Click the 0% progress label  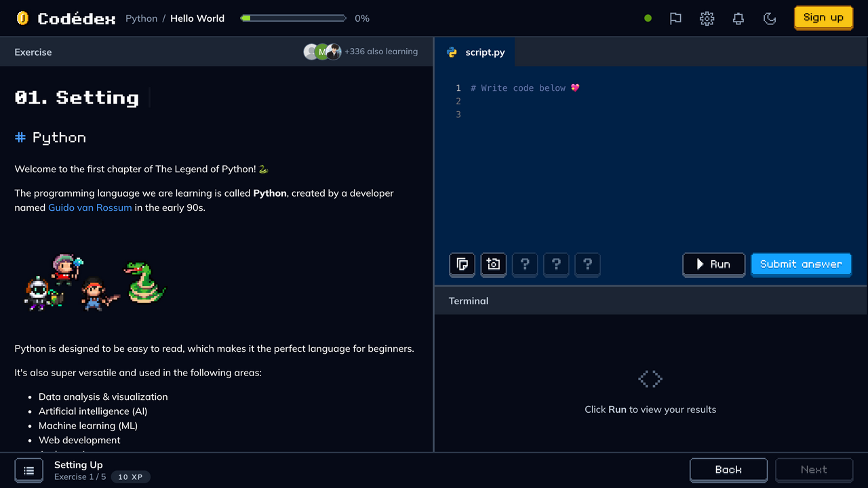click(x=362, y=18)
